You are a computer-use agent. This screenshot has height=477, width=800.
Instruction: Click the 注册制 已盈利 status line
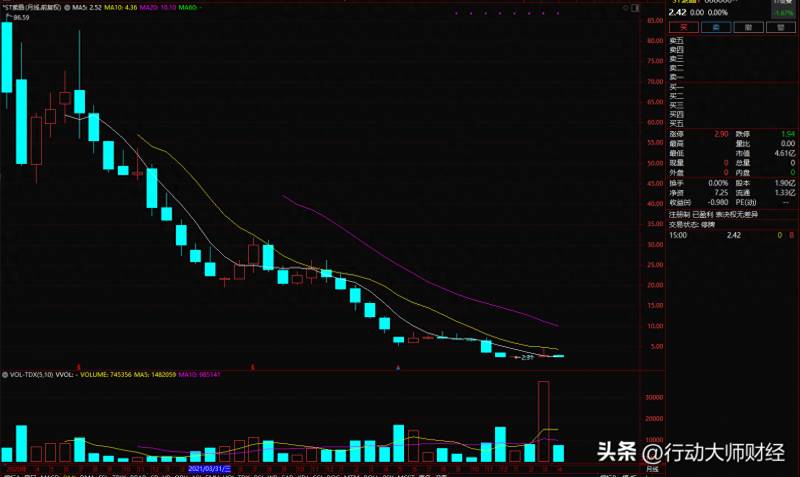click(x=713, y=215)
